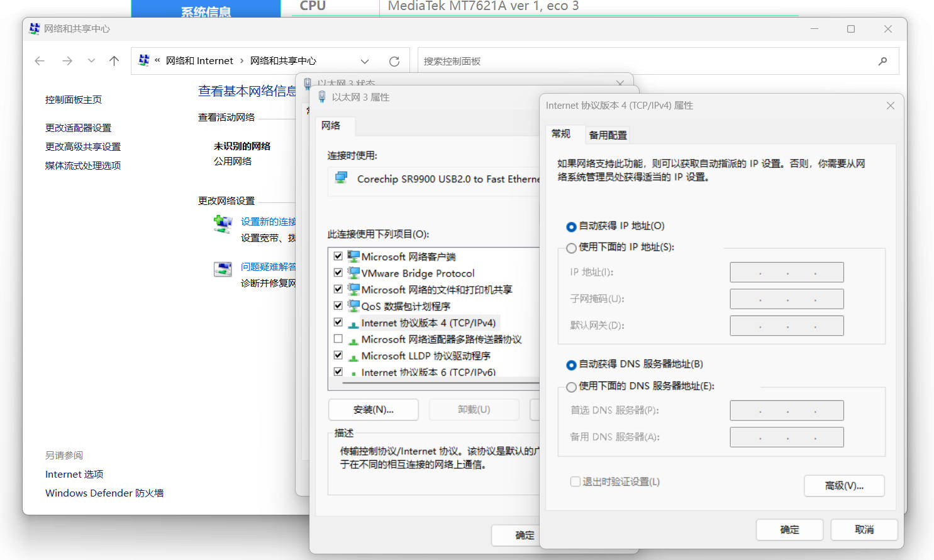The width and height of the screenshot is (934, 560).
Task: Click the 网络和共享中心 title bar icon
Action: point(35,29)
